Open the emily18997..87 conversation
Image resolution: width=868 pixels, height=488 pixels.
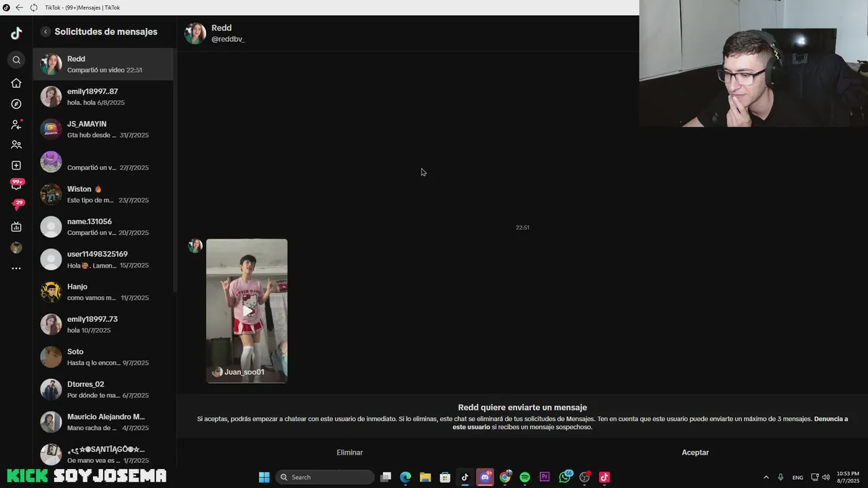point(104,97)
